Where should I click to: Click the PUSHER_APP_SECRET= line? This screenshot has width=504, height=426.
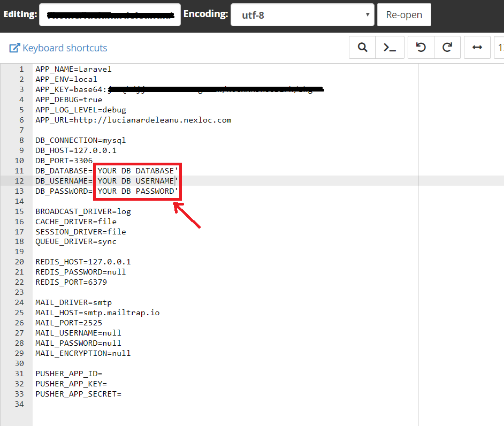click(x=78, y=394)
